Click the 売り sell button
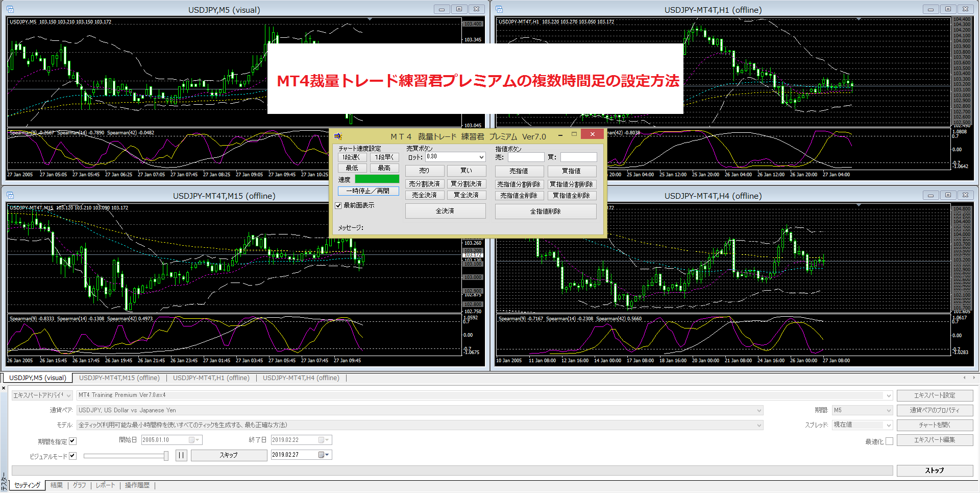 pyautogui.click(x=425, y=171)
